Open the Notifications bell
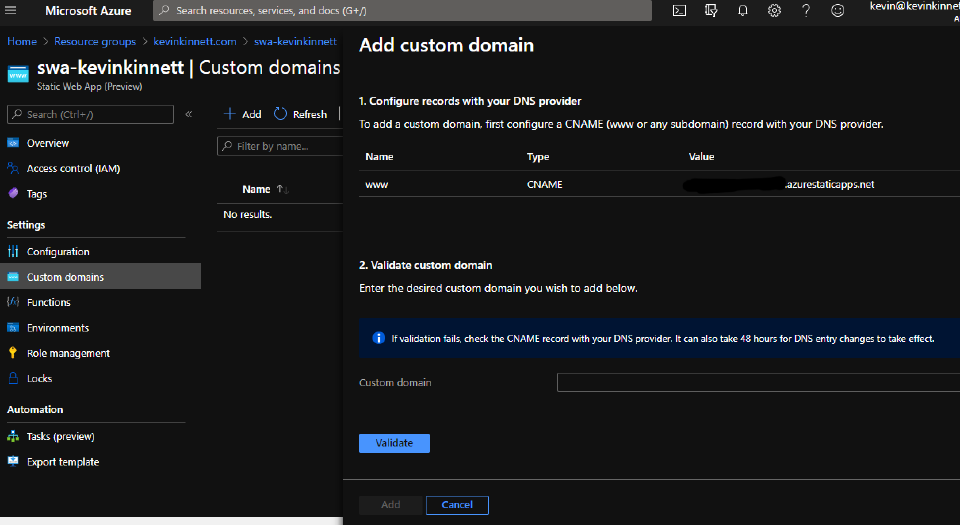Image resolution: width=960 pixels, height=525 pixels. (743, 10)
